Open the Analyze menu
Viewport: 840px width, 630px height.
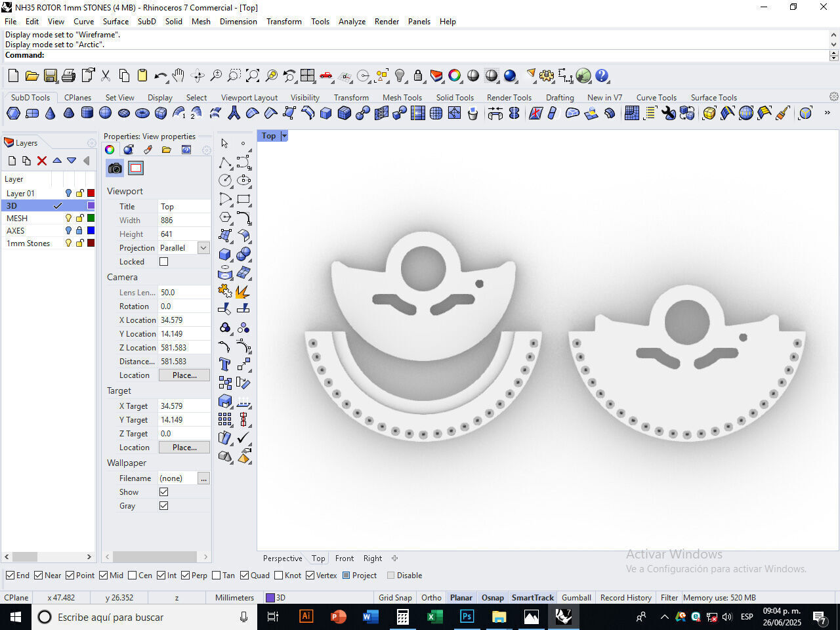pyautogui.click(x=352, y=22)
